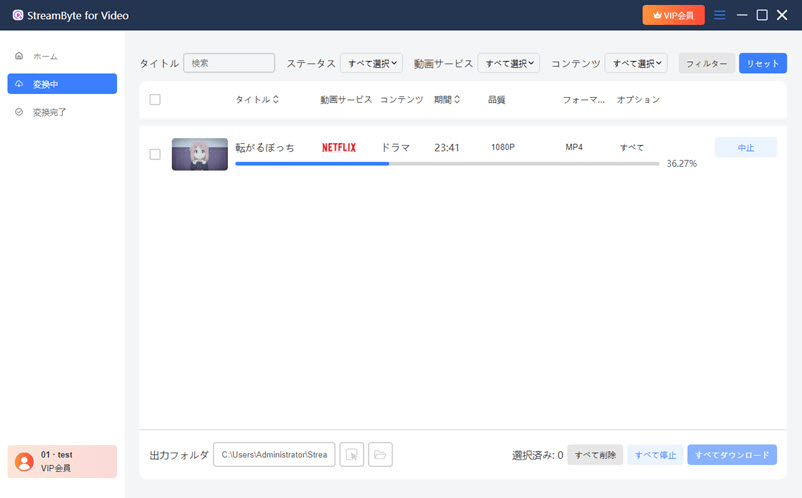802x498 pixels.
Task: Expand the ステータス dropdown
Action: tap(371, 63)
